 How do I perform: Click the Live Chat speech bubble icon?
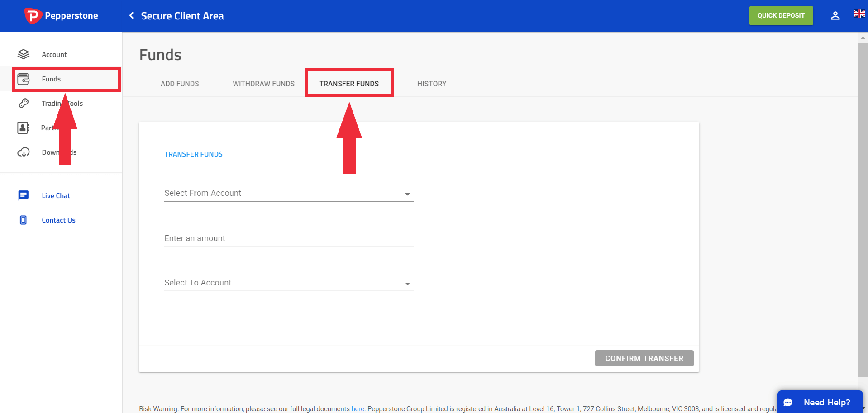coord(24,195)
